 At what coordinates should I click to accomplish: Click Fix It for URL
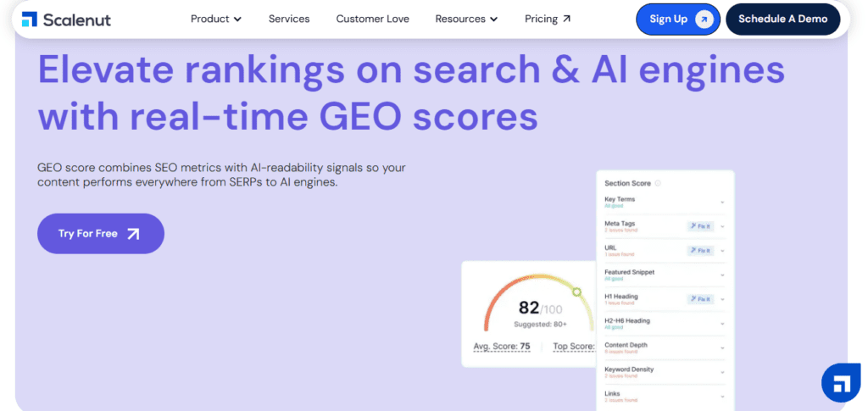700,250
